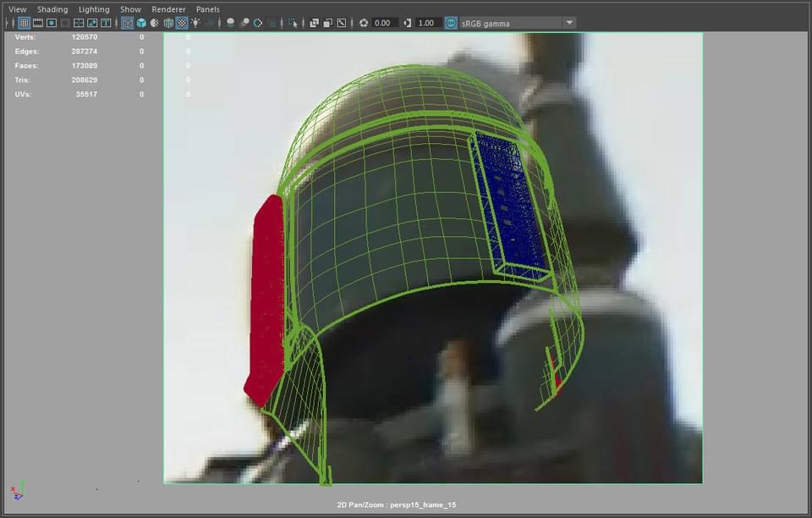The image size is (812, 518).
Task: Click the triangle count 208629
Action: (85, 80)
